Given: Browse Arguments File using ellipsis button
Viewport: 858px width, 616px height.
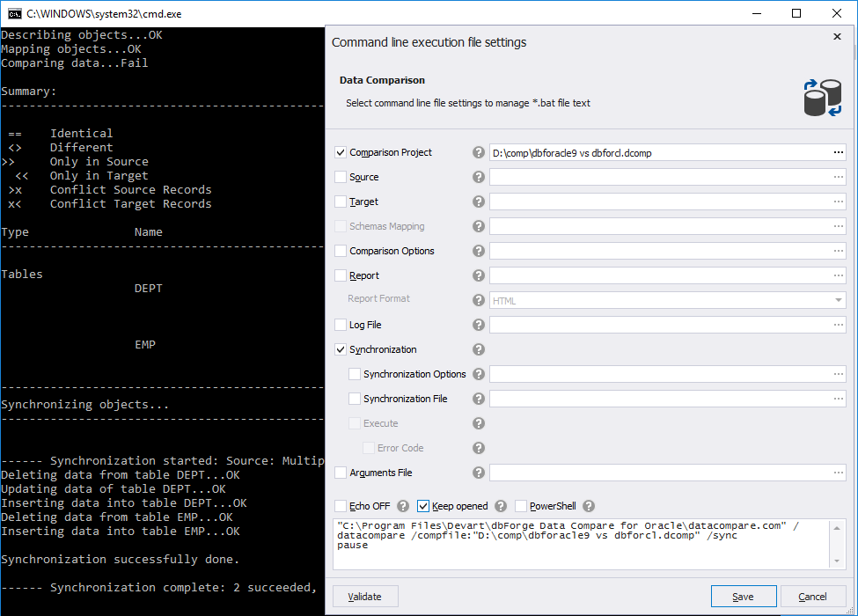Looking at the screenshot, I should point(839,473).
